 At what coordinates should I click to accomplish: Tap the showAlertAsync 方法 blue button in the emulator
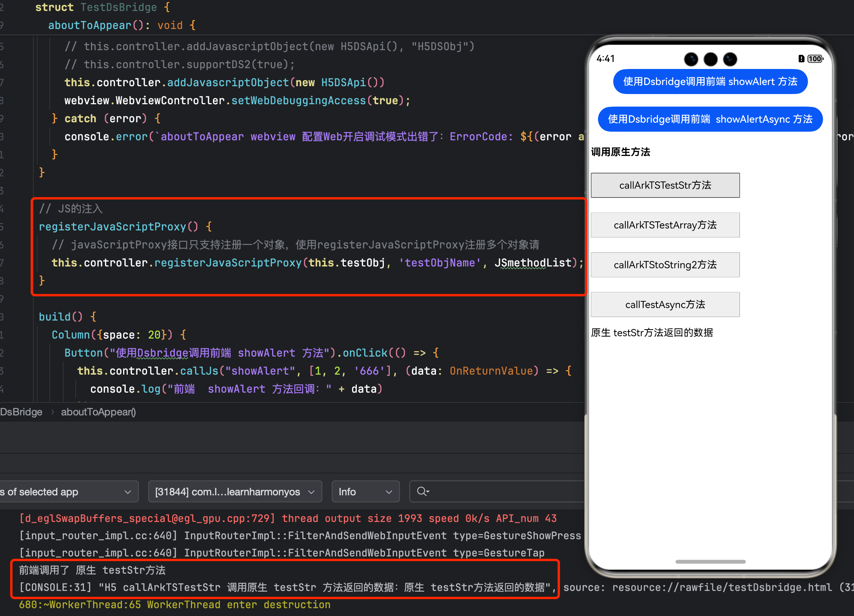[x=710, y=119]
